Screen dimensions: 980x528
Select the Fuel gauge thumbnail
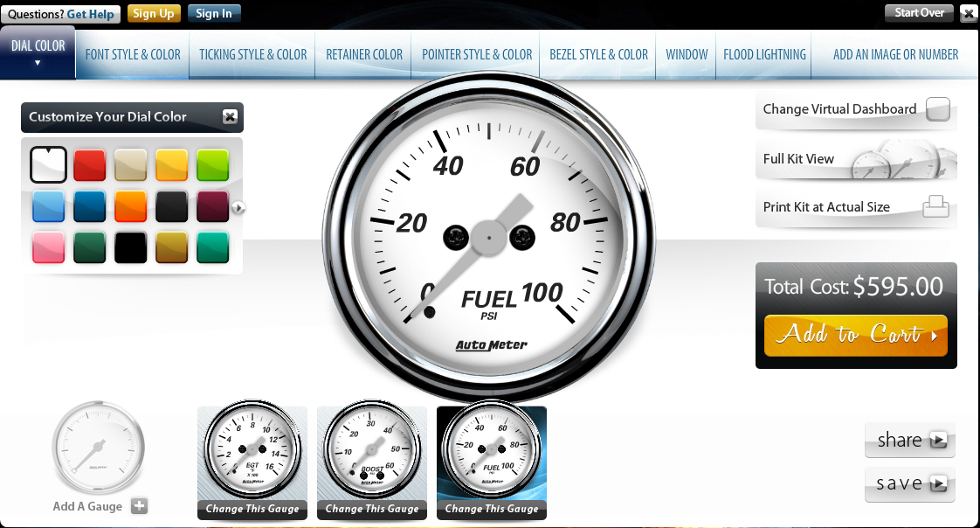[492, 448]
